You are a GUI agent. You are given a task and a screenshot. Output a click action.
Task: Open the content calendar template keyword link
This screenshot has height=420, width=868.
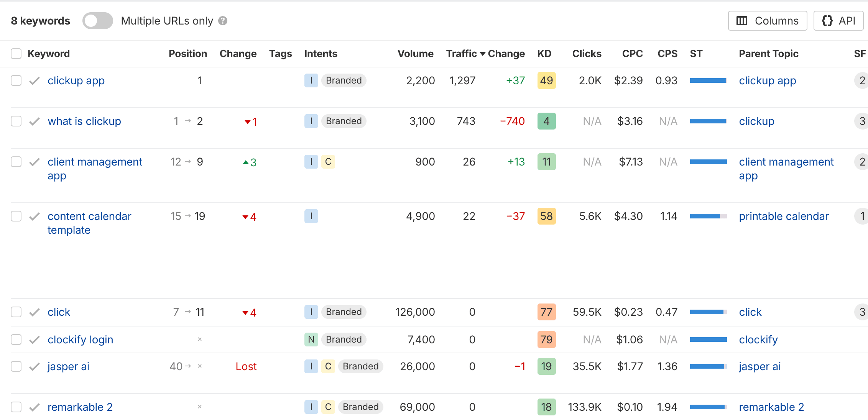point(89,223)
